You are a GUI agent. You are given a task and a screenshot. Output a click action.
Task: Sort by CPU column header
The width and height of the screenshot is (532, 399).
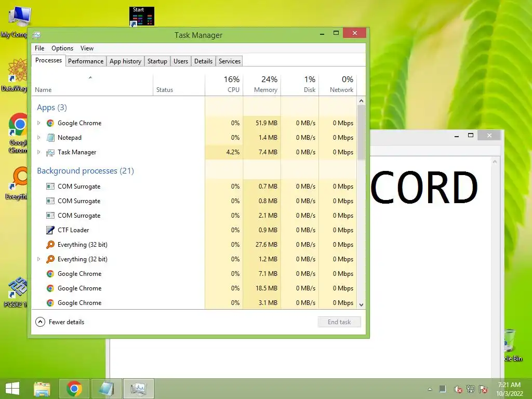click(x=224, y=85)
